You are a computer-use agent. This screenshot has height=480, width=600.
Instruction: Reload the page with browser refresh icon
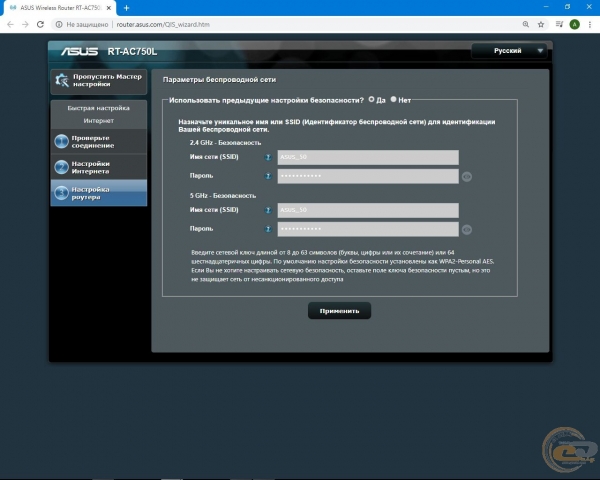pos(38,23)
